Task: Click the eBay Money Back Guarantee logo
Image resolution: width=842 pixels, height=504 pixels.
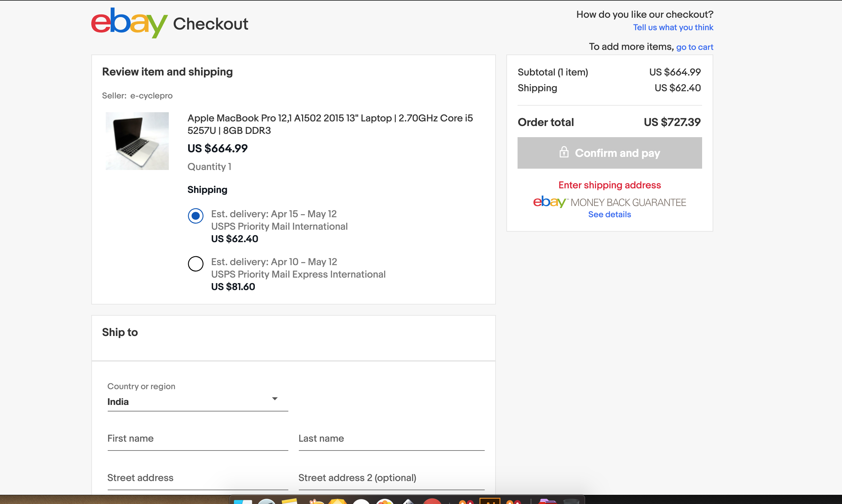Action: (x=609, y=202)
